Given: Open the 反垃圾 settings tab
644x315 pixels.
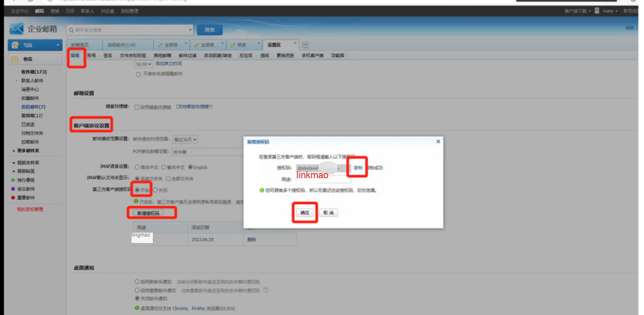Looking at the screenshot, I should click(x=246, y=55).
